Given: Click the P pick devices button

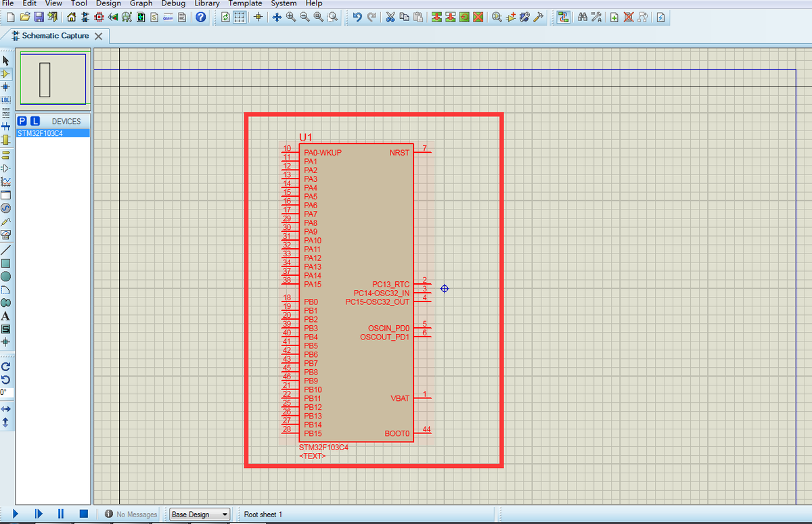Looking at the screenshot, I should tap(22, 121).
